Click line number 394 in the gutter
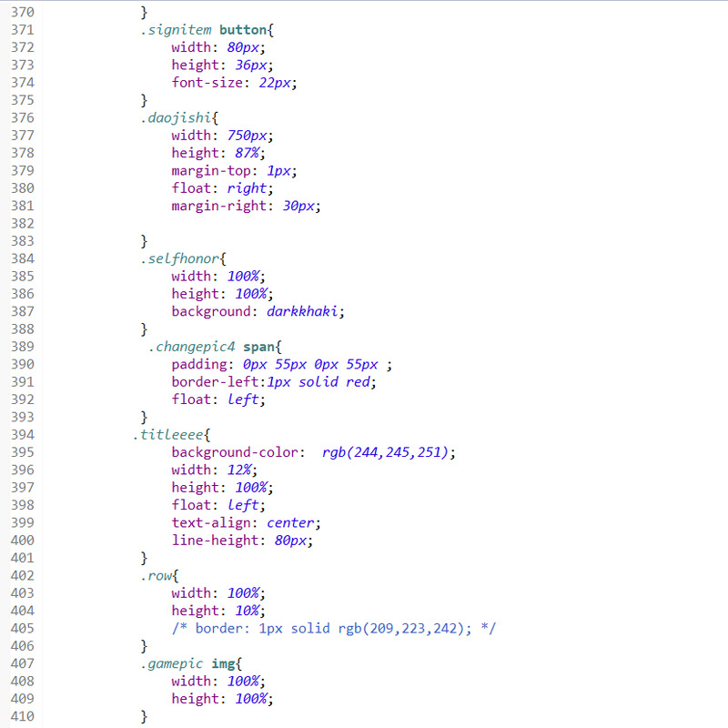Image resolution: width=728 pixels, height=728 pixels. (x=22, y=435)
